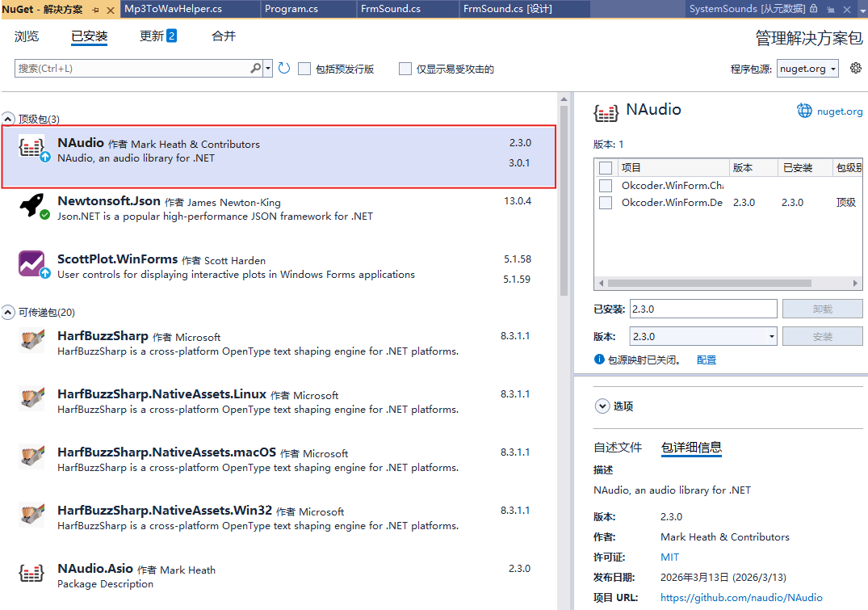Click the project table scroll-right arrow
The image size is (868, 610).
(x=855, y=283)
